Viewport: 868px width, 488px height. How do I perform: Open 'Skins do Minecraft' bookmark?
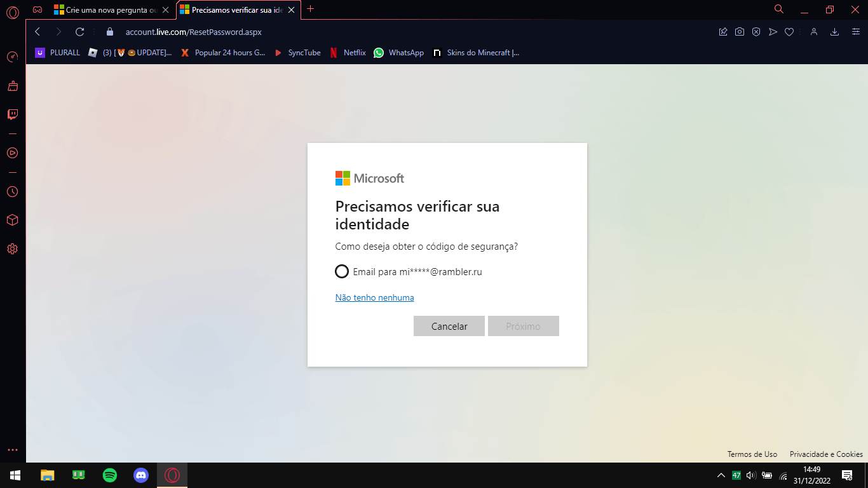pos(475,53)
